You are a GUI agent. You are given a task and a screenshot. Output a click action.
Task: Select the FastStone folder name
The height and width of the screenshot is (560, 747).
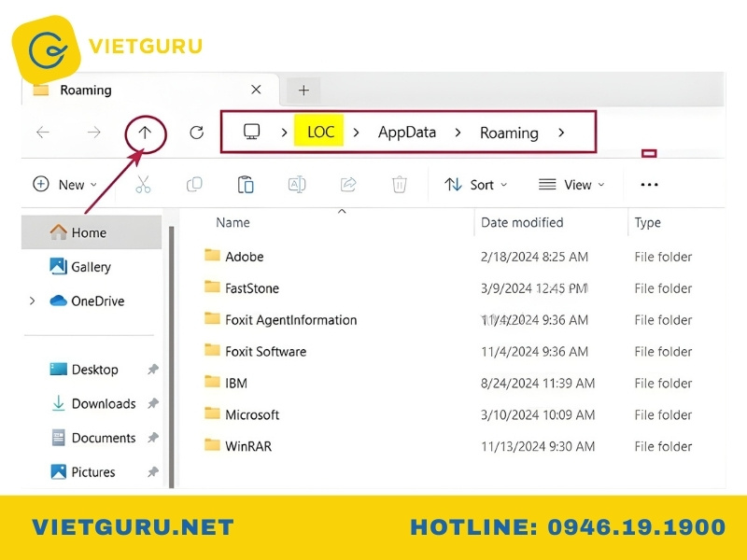point(252,288)
